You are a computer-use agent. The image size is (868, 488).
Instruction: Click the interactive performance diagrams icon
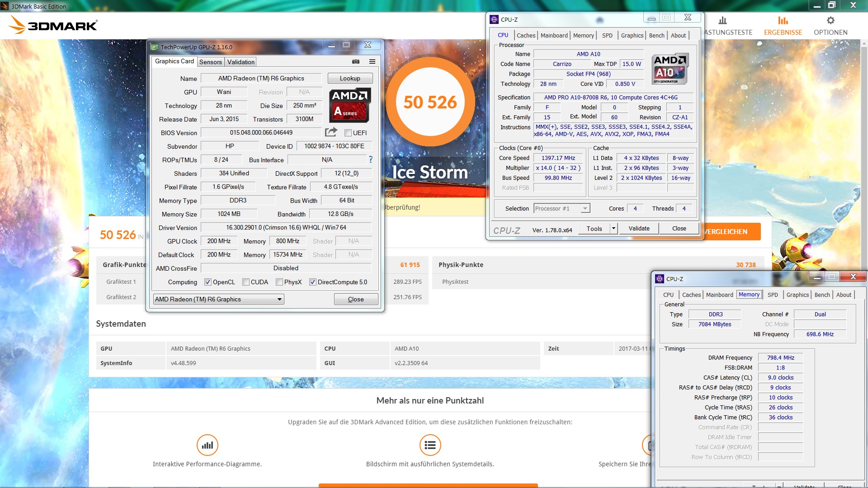[208, 445]
